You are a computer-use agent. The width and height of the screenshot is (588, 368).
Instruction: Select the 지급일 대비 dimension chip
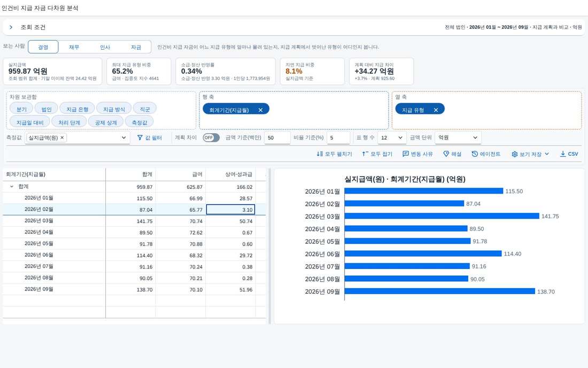tap(29, 122)
